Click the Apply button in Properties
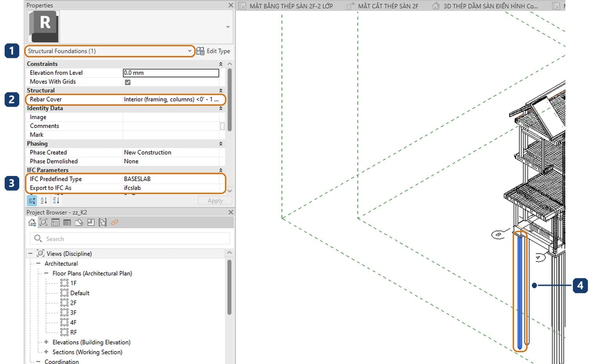595x364 pixels. coord(215,201)
